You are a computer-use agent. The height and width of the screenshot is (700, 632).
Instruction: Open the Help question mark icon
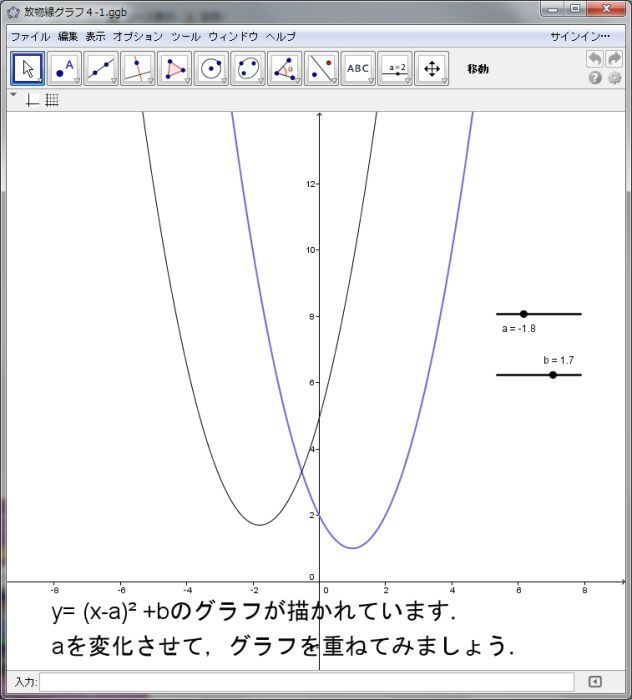[595, 78]
